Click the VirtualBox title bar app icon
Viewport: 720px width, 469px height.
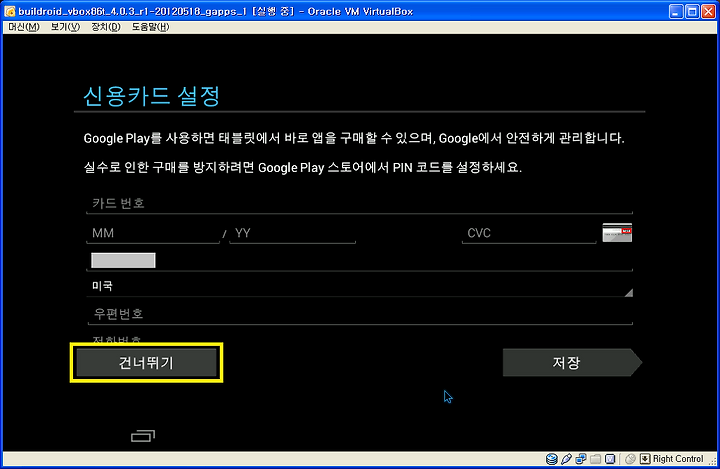coord(10,11)
